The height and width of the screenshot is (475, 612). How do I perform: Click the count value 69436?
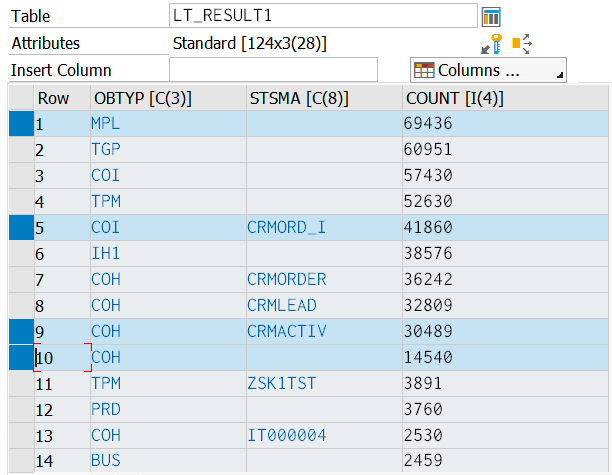(505, 124)
